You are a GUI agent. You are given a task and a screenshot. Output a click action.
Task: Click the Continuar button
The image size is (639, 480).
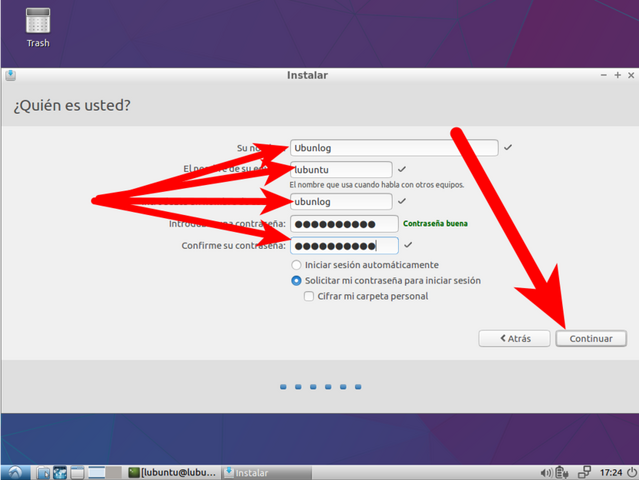[x=591, y=339]
